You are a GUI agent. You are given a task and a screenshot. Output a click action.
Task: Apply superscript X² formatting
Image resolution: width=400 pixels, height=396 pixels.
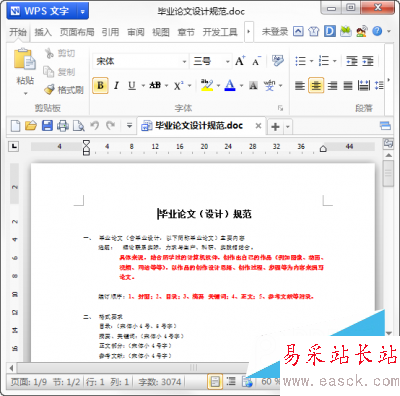click(x=178, y=86)
